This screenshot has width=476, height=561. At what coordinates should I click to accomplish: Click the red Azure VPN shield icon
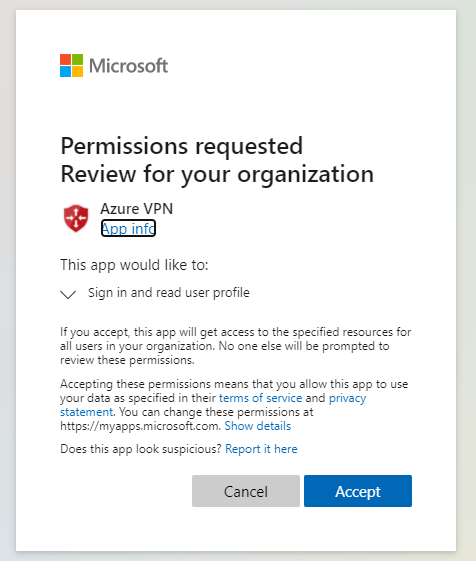[x=76, y=218]
